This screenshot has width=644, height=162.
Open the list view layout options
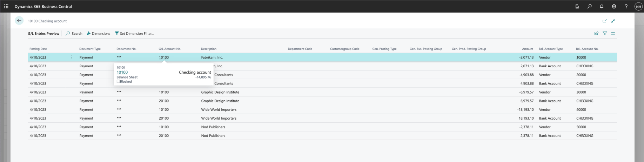pyautogui.click(x=613, y=33)
